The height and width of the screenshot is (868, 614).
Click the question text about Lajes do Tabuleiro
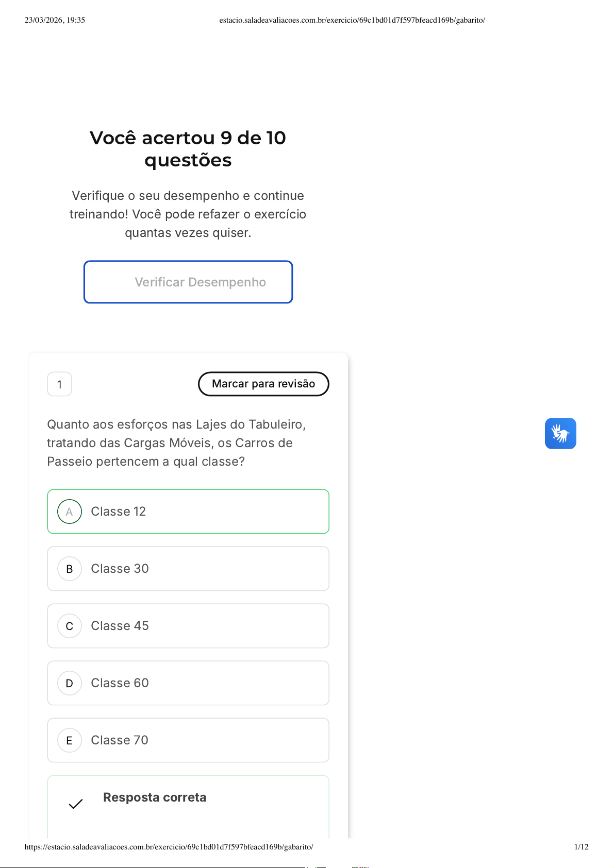tap(176, 443)
